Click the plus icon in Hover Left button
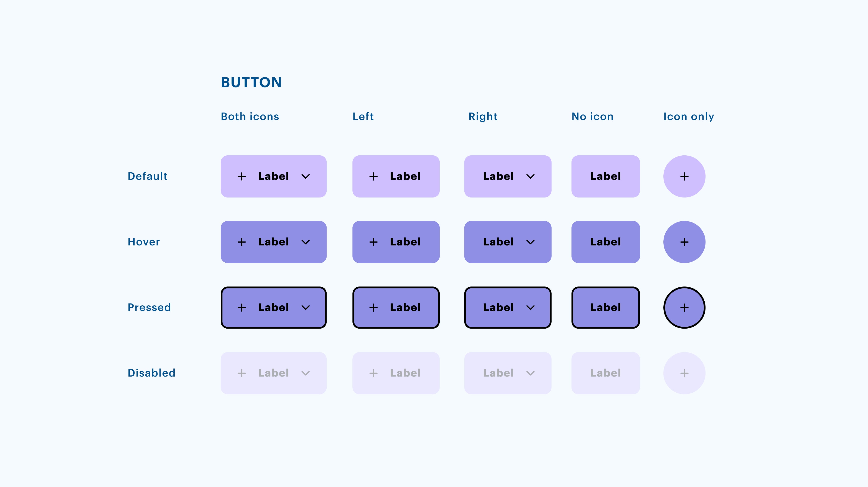This screenshot has width=868, height=487. [x=373, y=242]
